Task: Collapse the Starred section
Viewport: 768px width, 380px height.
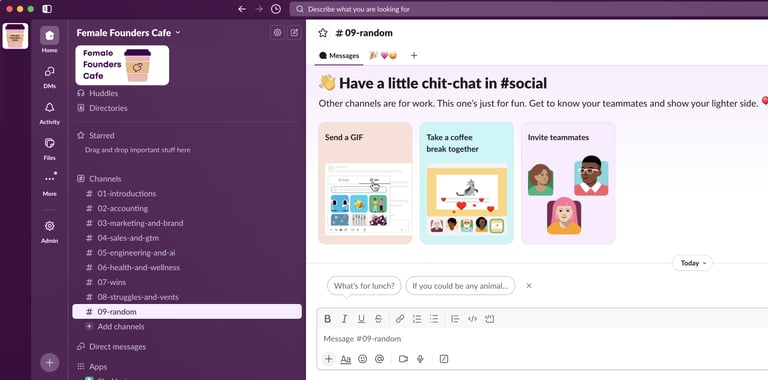Action: [x=101, y=135]
